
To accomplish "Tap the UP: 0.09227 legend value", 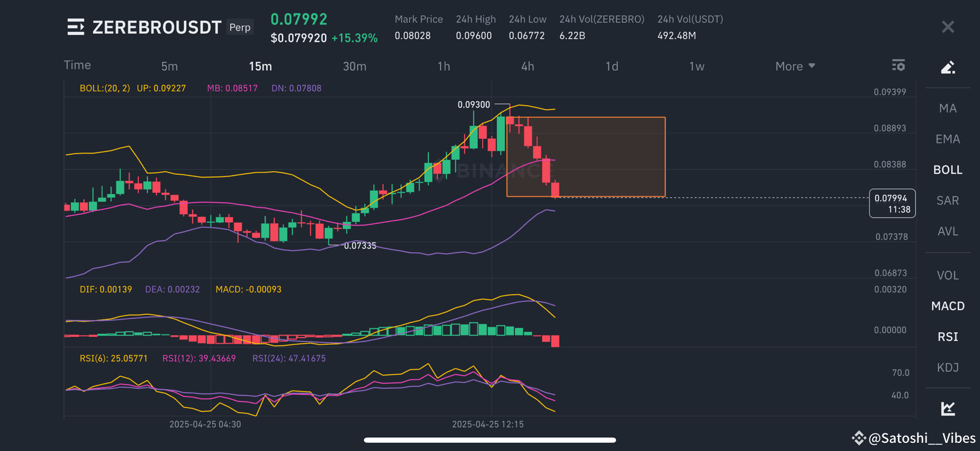I will click(161, 88).
